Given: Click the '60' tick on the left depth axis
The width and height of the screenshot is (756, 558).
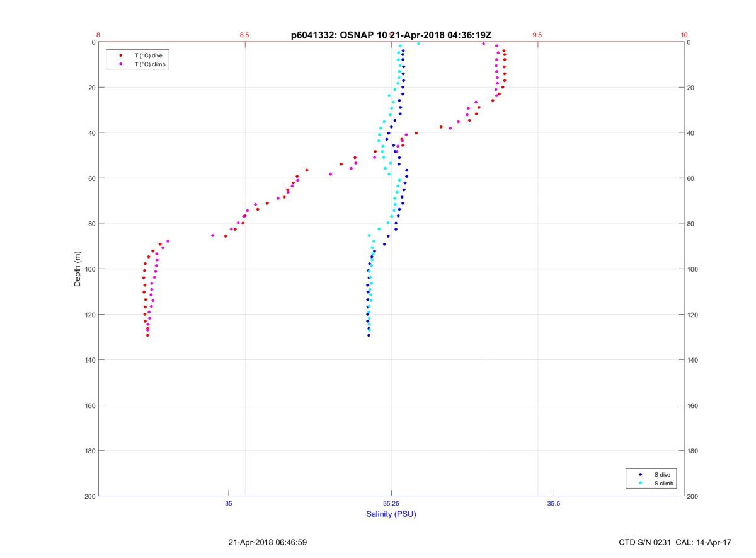Looking at the screenshot, I should (x=91, y=178).
